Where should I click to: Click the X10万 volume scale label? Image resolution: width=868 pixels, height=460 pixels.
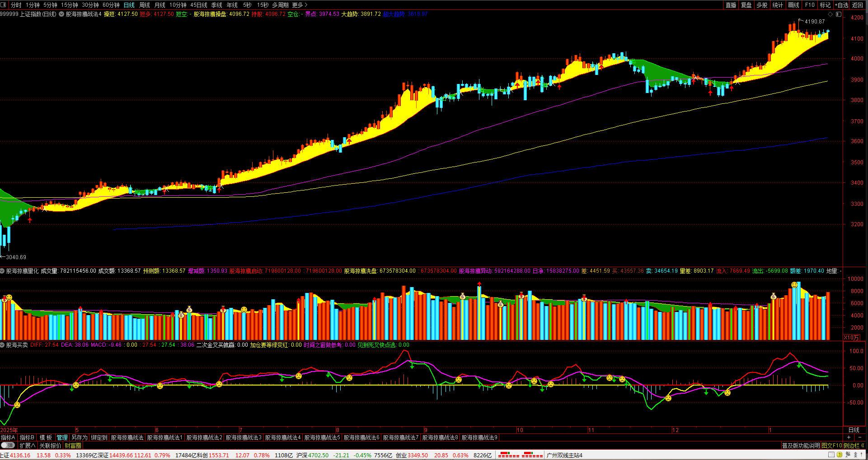[852, 337]
